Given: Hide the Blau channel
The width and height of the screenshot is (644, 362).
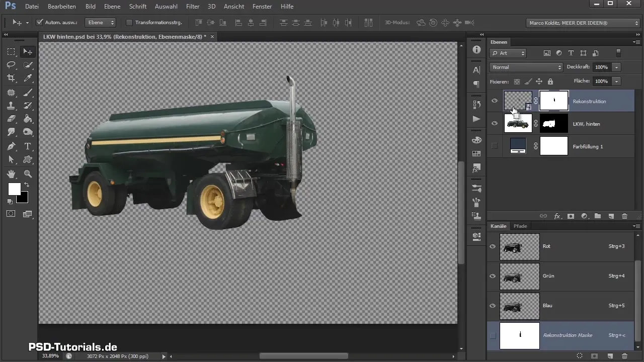Looking at the screenshot, I should pos(493,306).
